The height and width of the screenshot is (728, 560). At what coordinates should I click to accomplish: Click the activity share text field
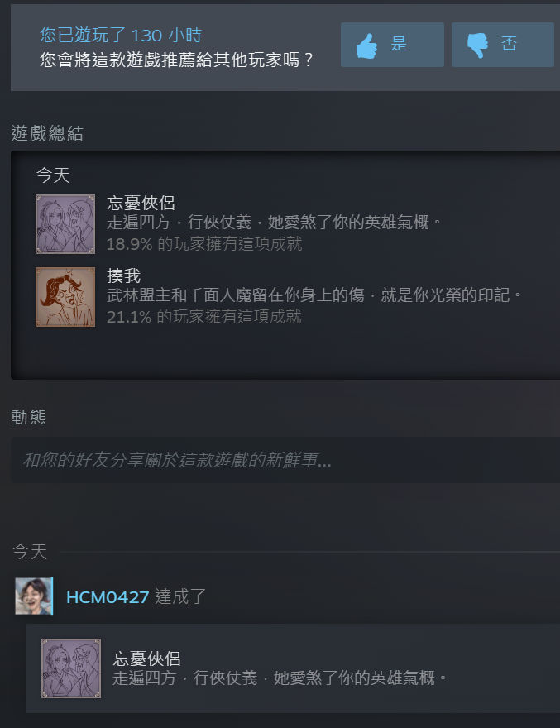[x=285, y=460]
